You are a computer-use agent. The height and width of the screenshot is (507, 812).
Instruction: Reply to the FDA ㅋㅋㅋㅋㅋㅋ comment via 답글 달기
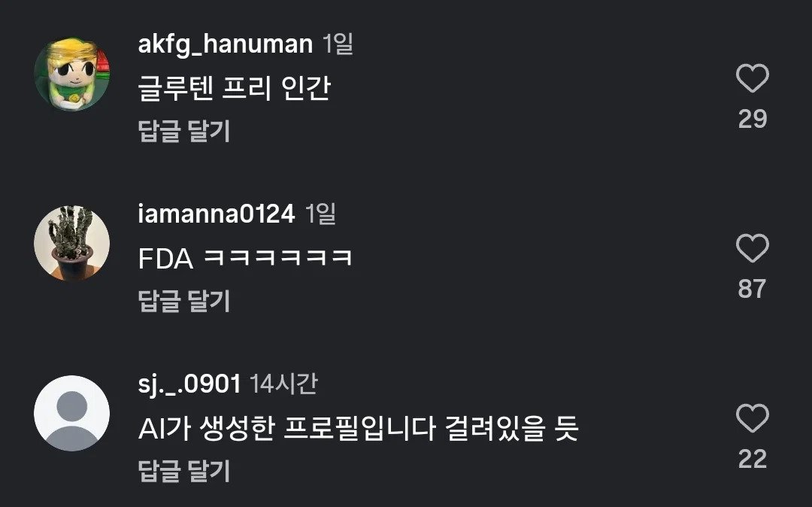pos(184,301)
